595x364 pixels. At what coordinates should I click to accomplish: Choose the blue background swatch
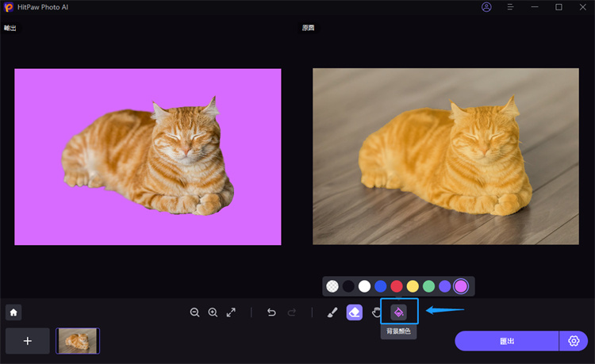coord(381,286)
